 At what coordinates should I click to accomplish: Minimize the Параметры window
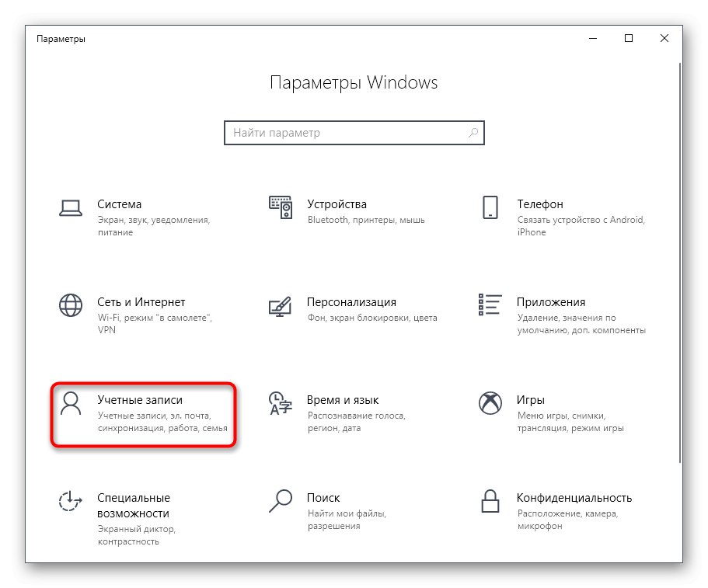point(593,38)
